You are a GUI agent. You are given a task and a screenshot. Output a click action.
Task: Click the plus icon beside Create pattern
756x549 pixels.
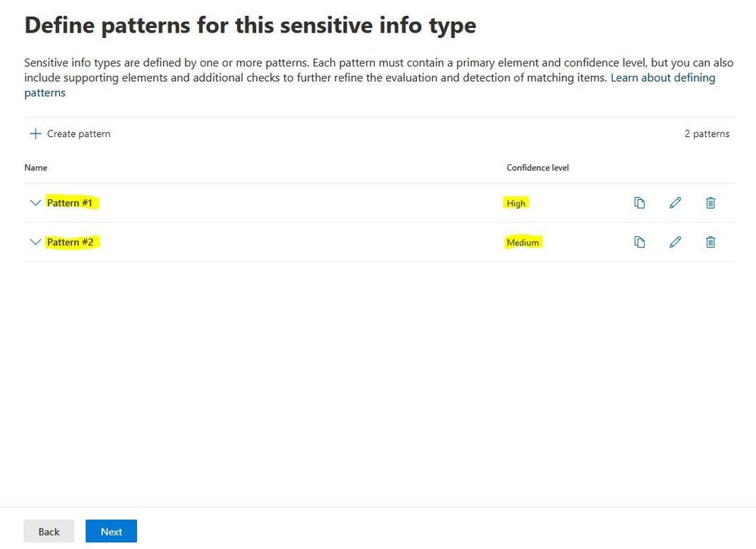35,133
